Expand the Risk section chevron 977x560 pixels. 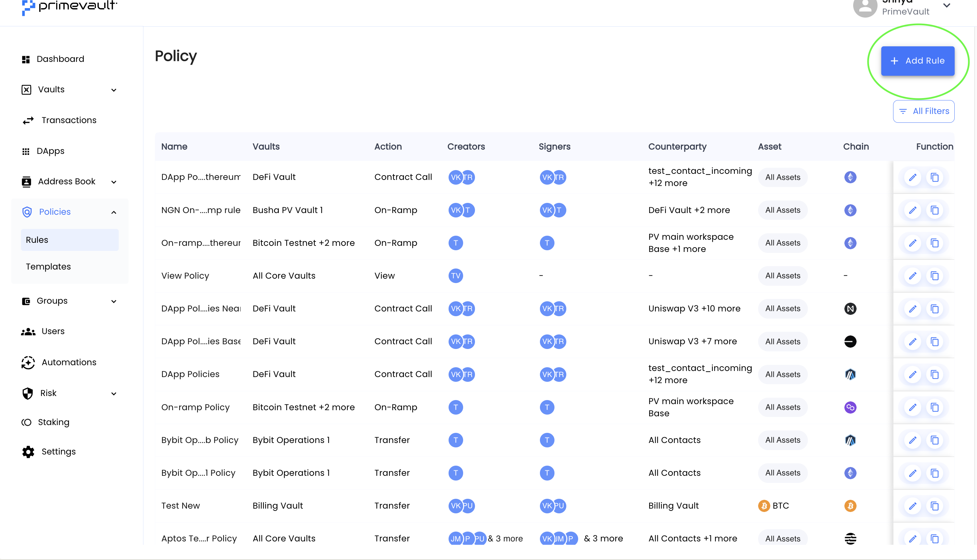pyautogui.click(x=113, y=394)
